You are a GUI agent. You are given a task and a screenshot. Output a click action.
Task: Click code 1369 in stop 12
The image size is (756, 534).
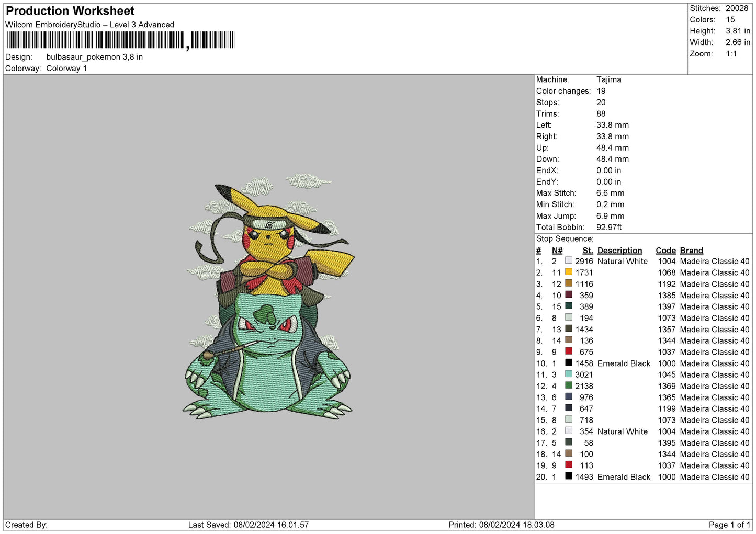pyautogui.click(x=667, y=386)
